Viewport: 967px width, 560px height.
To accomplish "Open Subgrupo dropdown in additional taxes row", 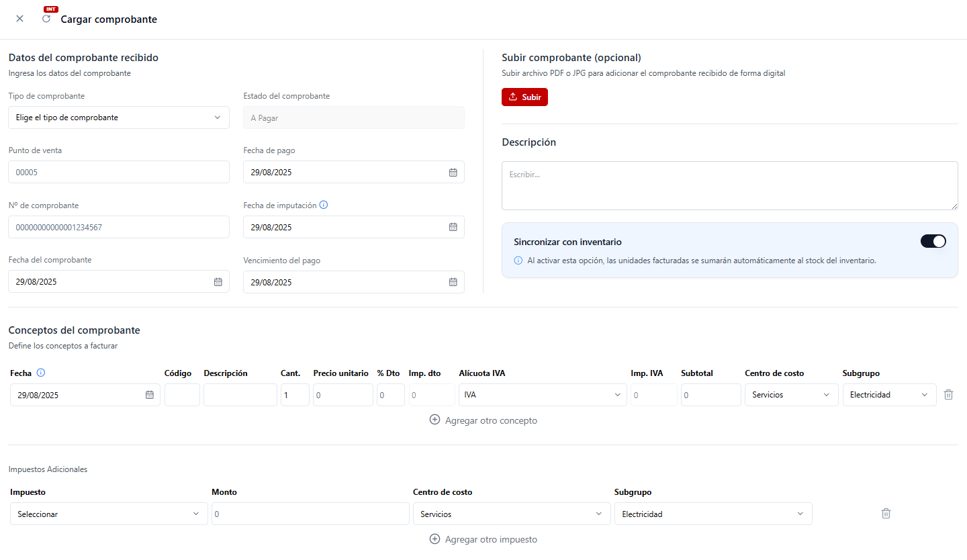I will coord(712,514).
